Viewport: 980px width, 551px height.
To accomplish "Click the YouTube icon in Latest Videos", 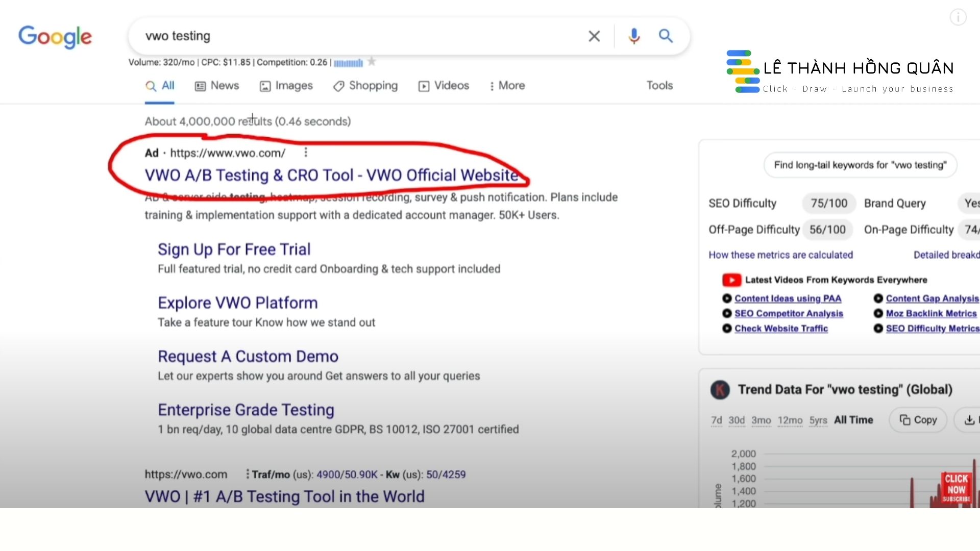I will tap(731, 280).
